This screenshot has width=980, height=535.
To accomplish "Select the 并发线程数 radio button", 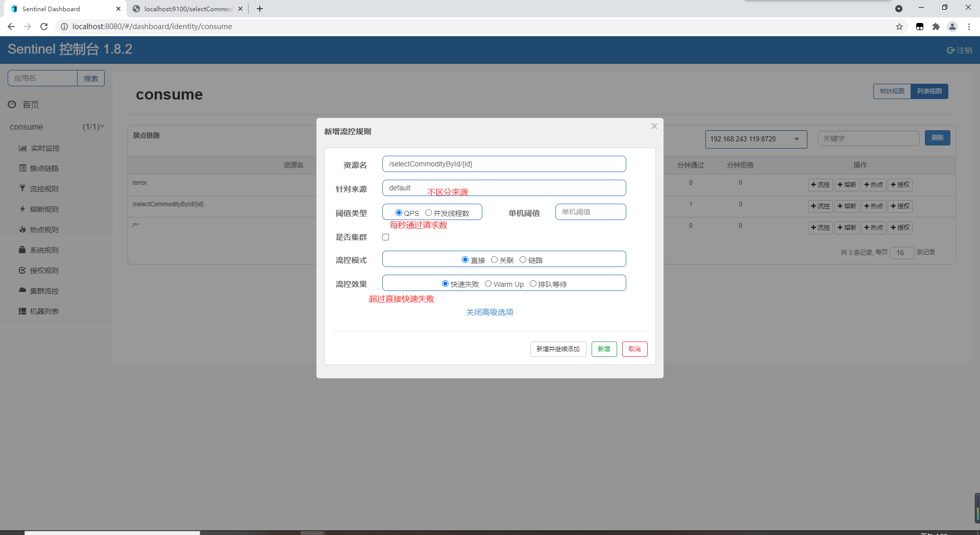I will pos(428,213).
